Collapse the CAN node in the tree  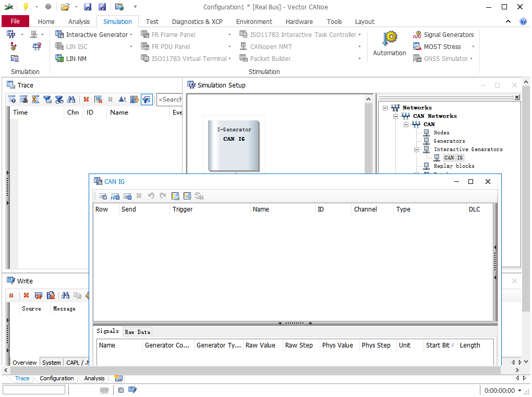[x=406, y=125]
